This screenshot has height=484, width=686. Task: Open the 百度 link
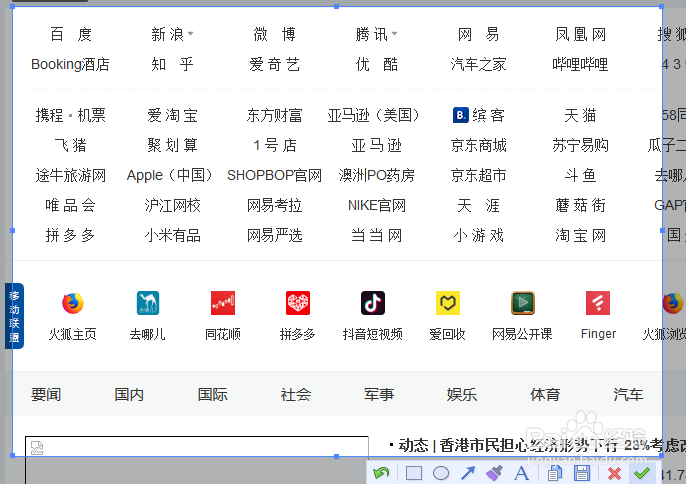[71, 34]
